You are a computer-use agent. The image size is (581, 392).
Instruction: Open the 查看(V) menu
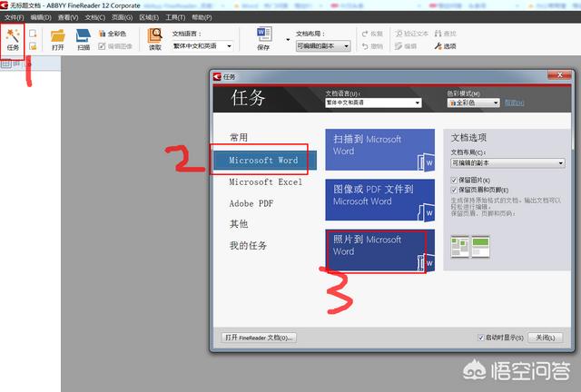point(68,17)
